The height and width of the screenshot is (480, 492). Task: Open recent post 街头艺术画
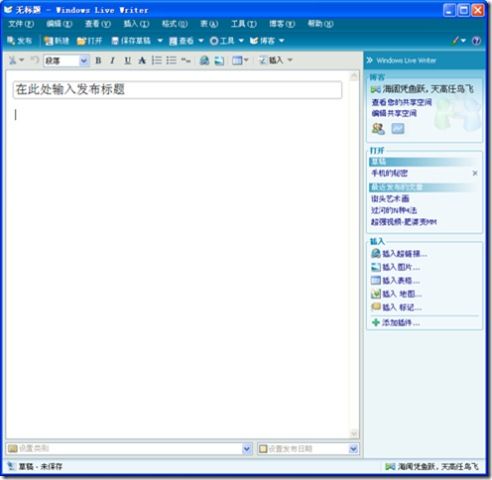pos(390,199)
